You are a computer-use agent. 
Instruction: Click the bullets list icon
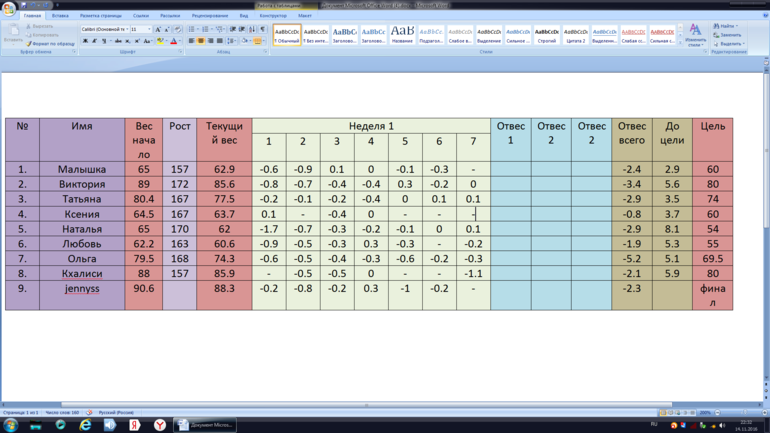(192, 30)
